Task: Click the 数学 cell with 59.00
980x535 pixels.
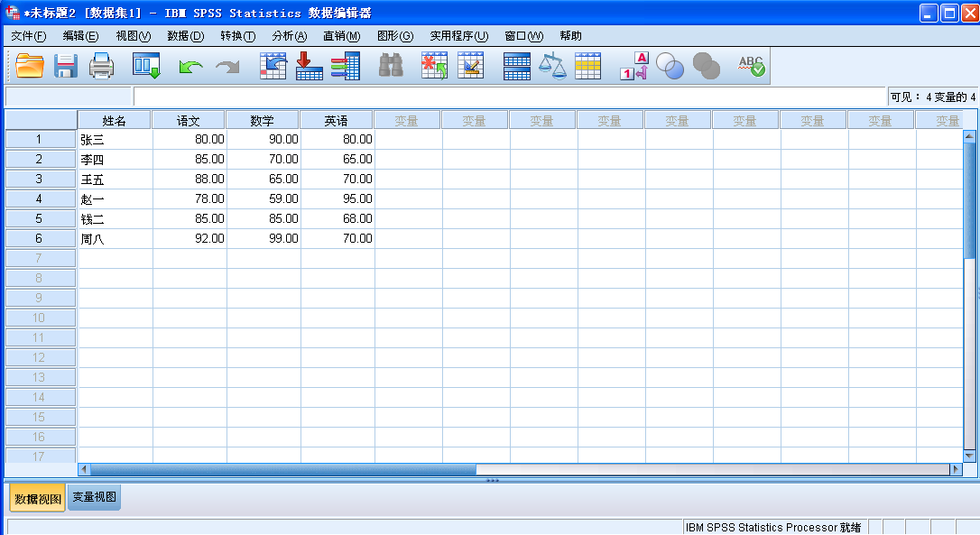Action: 263,198
